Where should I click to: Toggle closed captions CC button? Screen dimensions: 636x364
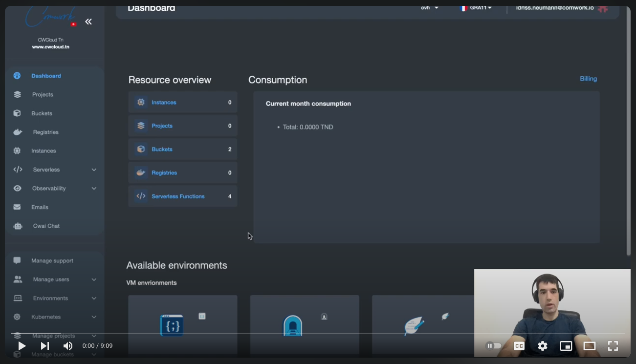(x=519, y=346)
